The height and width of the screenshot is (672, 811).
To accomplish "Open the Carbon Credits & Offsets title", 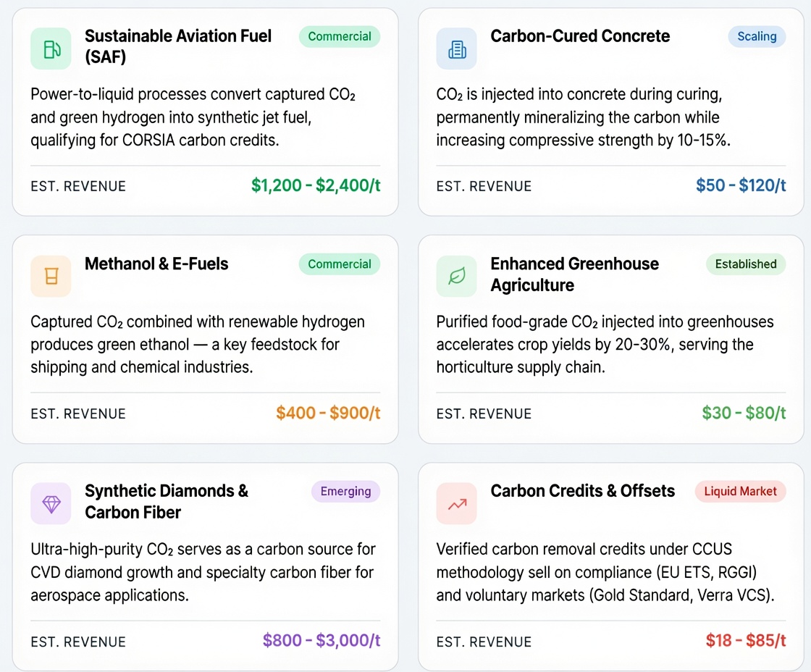I will pos(582,491).
